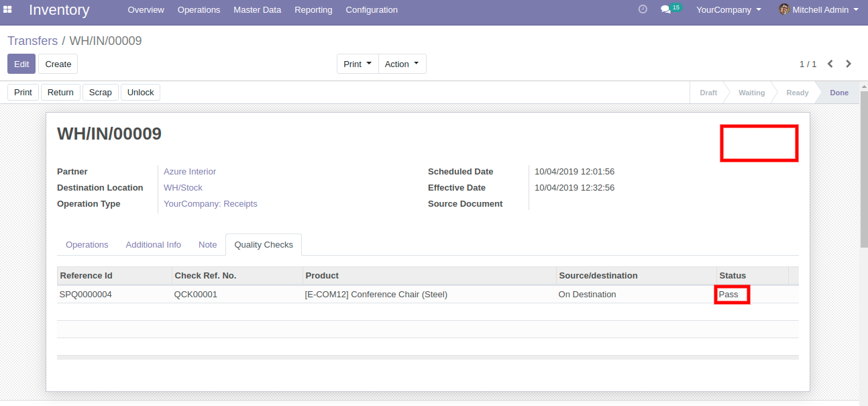The image size is (868, 406).
Task: Open the Master Data menu
Action: click(257, 9)
